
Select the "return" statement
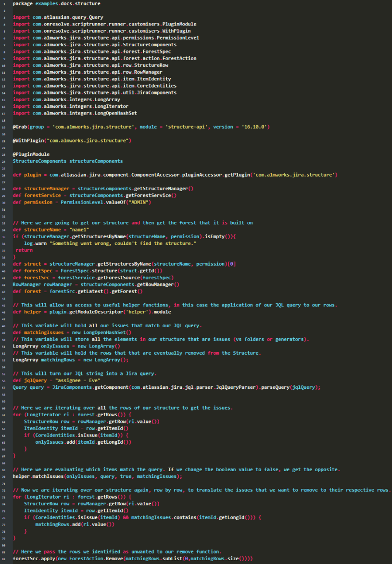(24, 250)
